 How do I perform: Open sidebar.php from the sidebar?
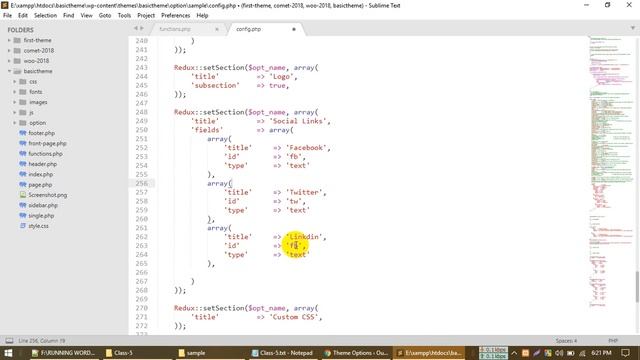(x=43, y=205)
